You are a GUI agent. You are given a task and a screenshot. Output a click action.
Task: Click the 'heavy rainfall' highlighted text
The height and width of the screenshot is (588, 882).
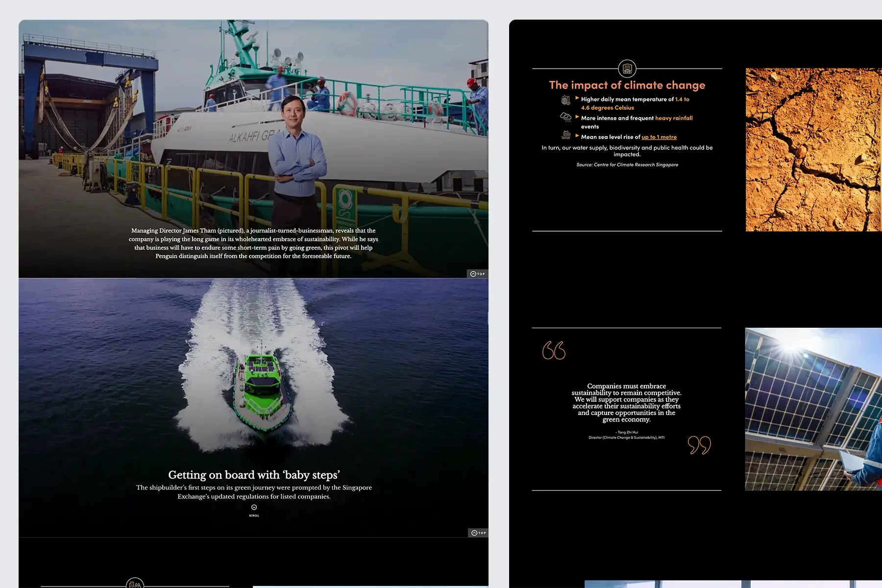click(x=674, y=118)
